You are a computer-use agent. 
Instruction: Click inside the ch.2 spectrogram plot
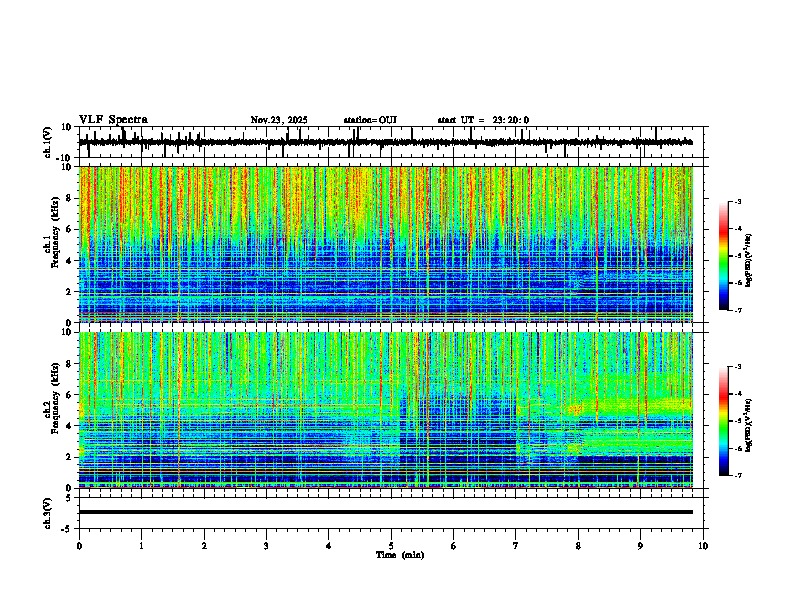[386, 410]
